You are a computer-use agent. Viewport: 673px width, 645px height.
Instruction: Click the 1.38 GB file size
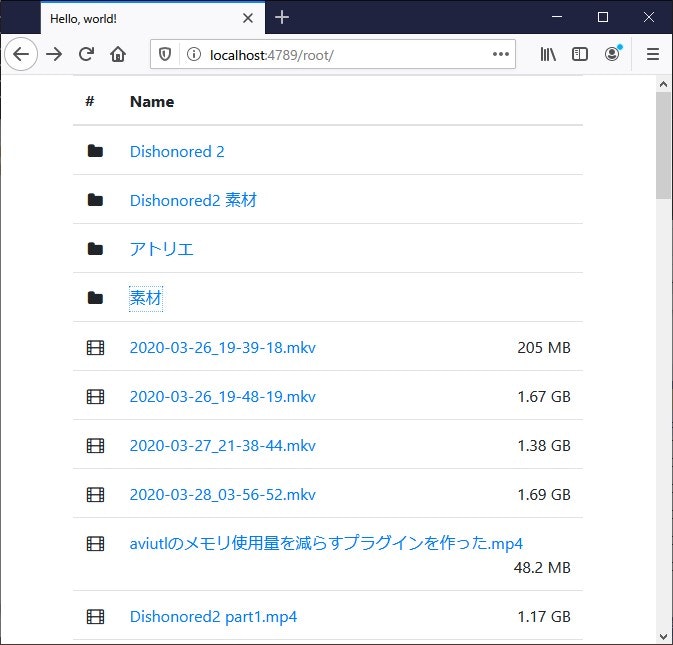[544, 446]
